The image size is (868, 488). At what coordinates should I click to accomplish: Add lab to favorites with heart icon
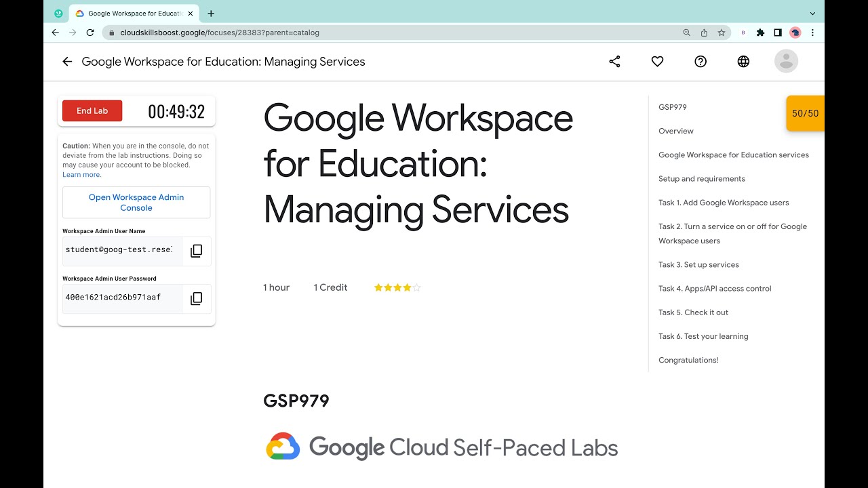click(x=657, y=62)
